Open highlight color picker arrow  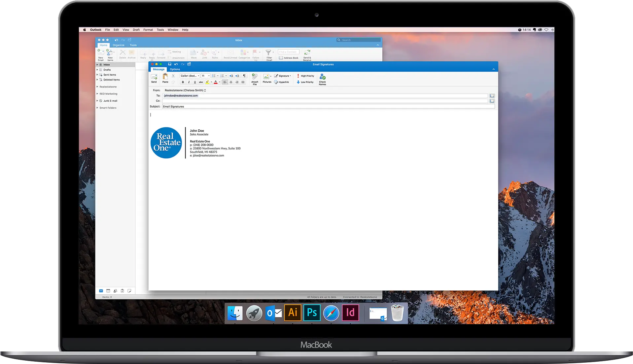coord(211,82)
